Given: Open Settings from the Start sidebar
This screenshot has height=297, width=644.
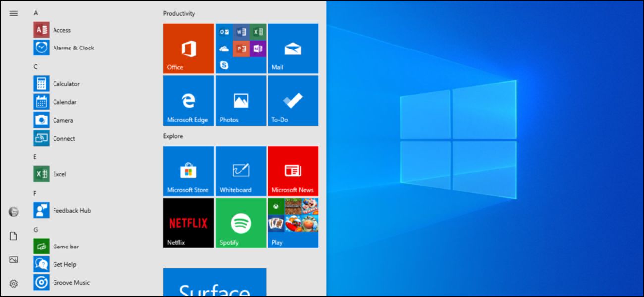Looking at the screenshot, I should pos(13,284).
